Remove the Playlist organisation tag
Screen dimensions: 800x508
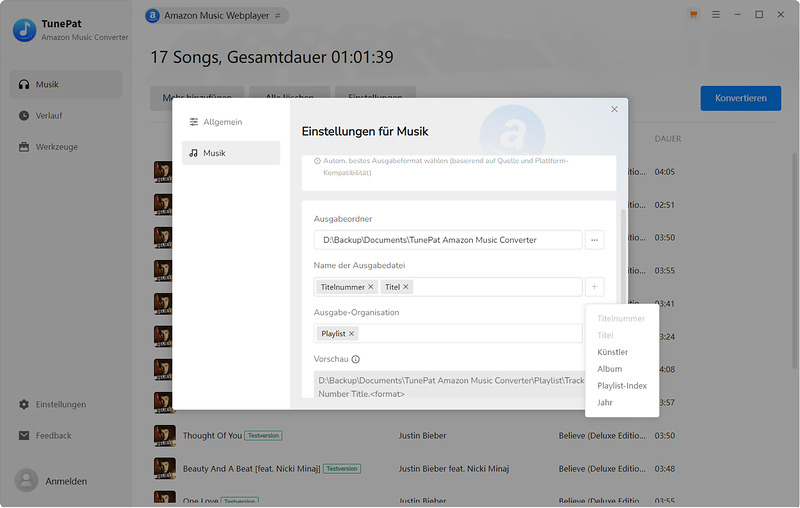point(352,334)
